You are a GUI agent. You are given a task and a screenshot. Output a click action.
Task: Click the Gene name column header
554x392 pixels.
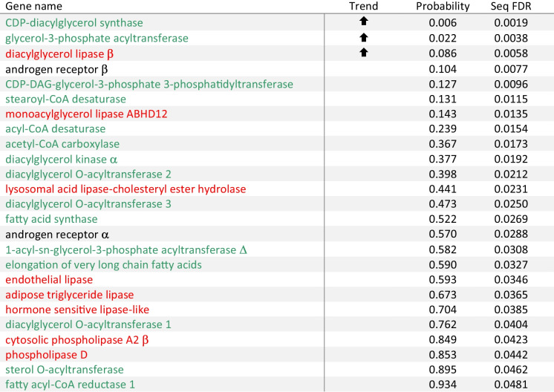click(x=34, y=6)
